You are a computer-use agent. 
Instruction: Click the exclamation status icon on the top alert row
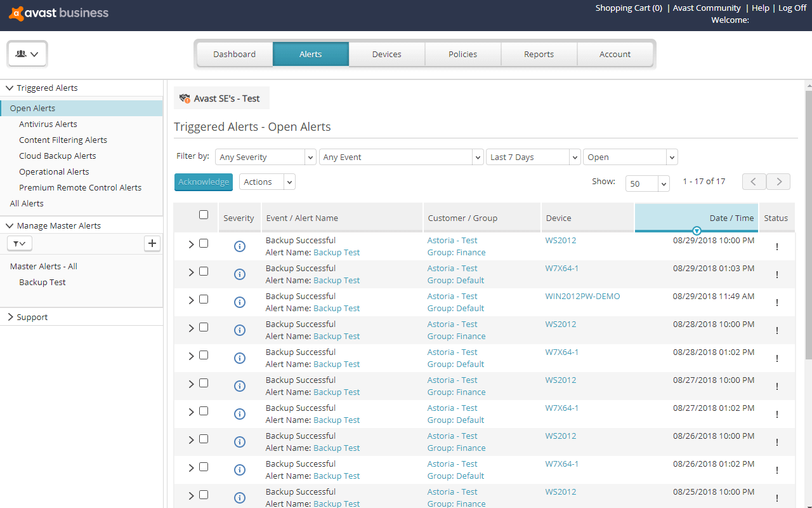coord(776,246)
